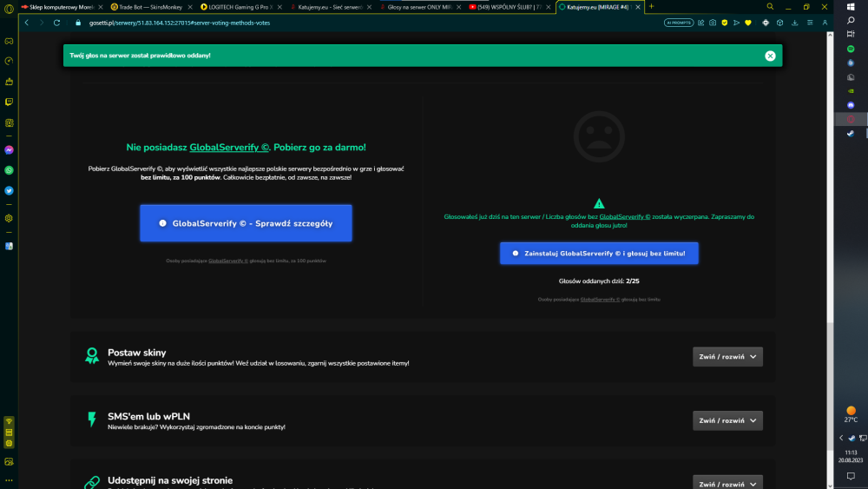Click the Postaw skiny heading
This screenshot has height=489, width=868.
coord(137,353)
